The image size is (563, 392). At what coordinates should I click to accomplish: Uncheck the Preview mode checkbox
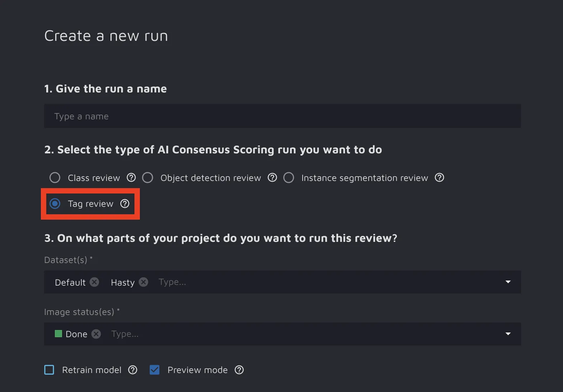point(155,370)
